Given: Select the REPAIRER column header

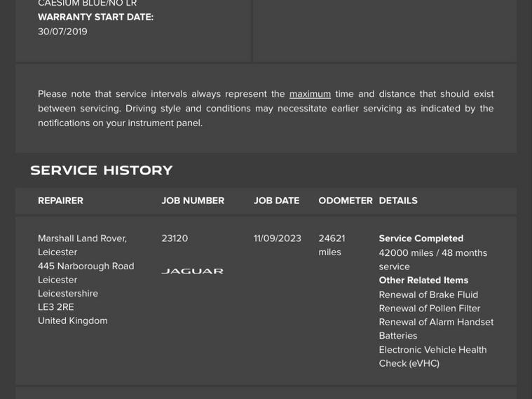Looking at the screenshot, I should (x=60, y=201).
